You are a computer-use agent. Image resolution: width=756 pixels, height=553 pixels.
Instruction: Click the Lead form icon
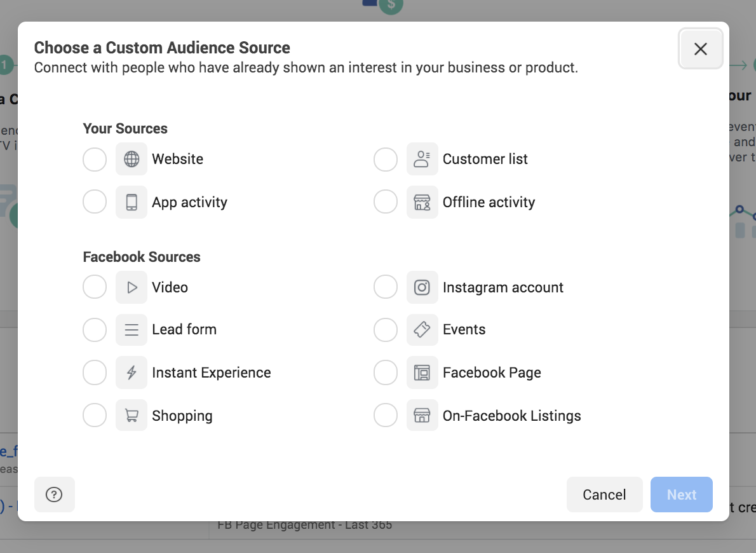tap(132, 329)
